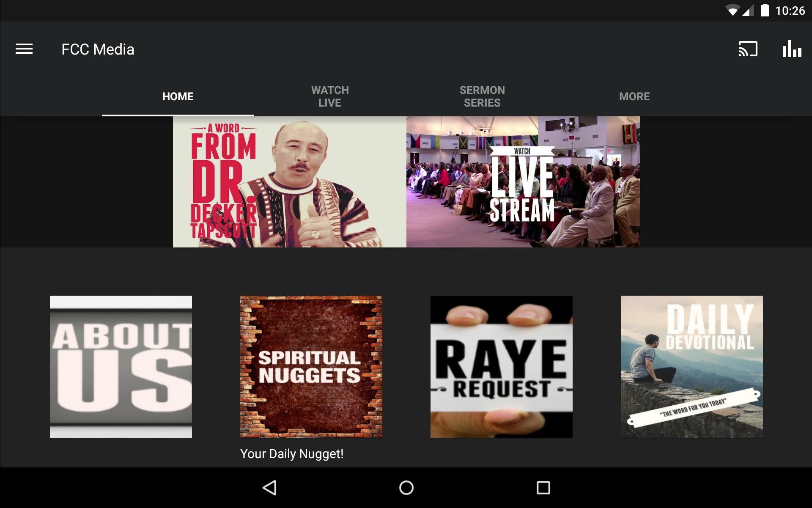This screenshot has width=812, height=508.
Task: Tap the Cast screen icon
Action: point(748,49)
